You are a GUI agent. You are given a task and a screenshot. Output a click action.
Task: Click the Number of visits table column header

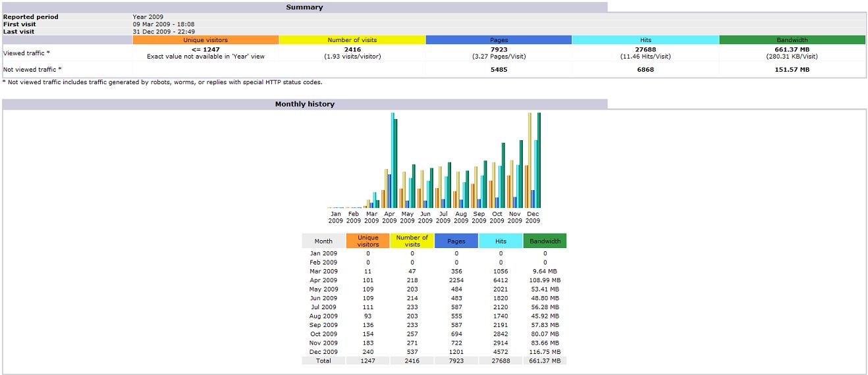[412, 241]
